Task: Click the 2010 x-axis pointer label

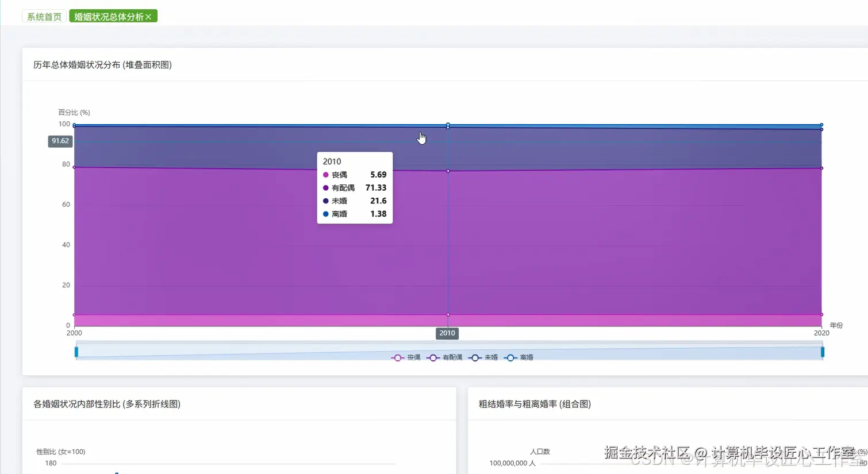Action: tap(447, 333)
